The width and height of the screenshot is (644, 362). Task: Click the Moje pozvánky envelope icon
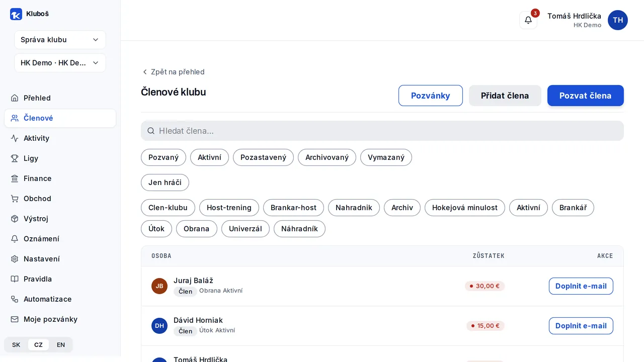pos(15,319)
